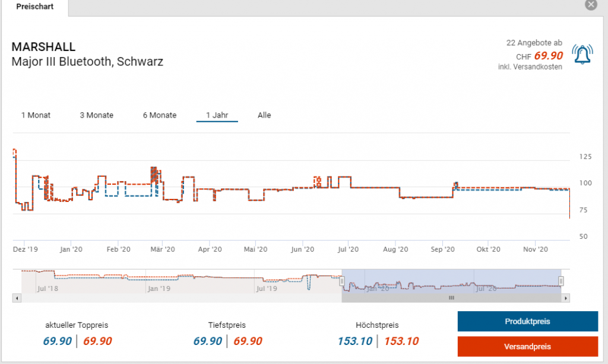This screenshot has width=608, height=364.
Task: Click the highlighted selection area in the navigator
Action: [x=451, y=280]
